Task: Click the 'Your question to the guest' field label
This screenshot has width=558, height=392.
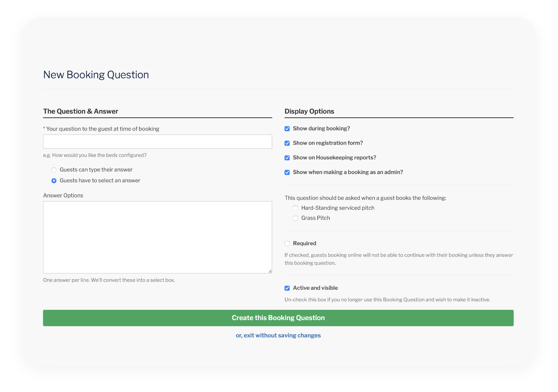Action: point(103,129)
